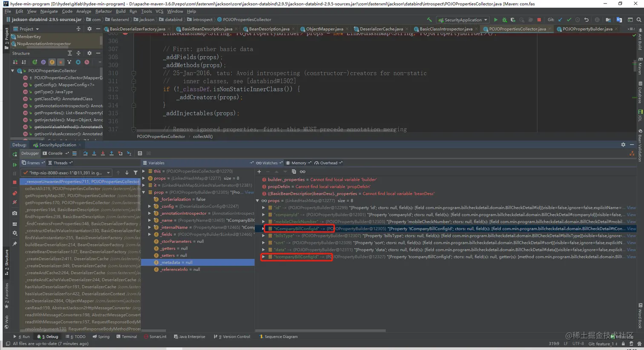Toggle Show Fields in Structure panel
644x350 pixels.
pyautogui.click(x=52, y=62)
